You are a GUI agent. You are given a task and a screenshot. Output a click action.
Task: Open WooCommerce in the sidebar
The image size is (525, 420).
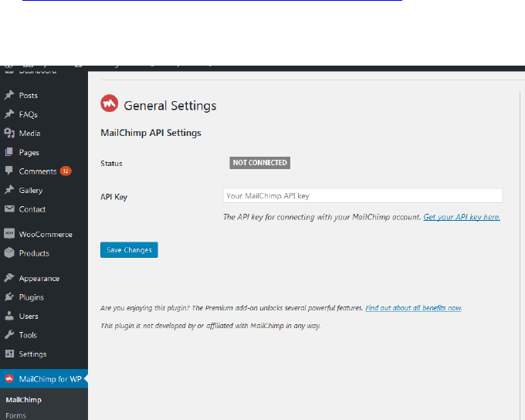44,234
